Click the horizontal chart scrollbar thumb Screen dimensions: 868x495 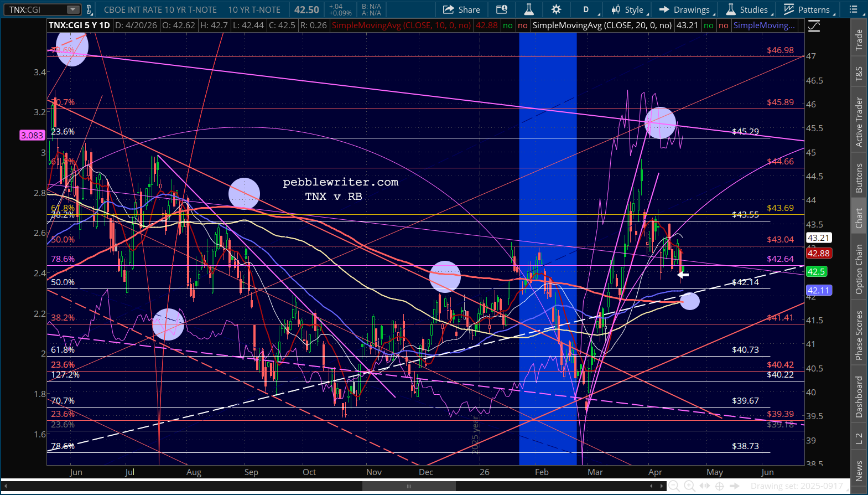(409, 486)
